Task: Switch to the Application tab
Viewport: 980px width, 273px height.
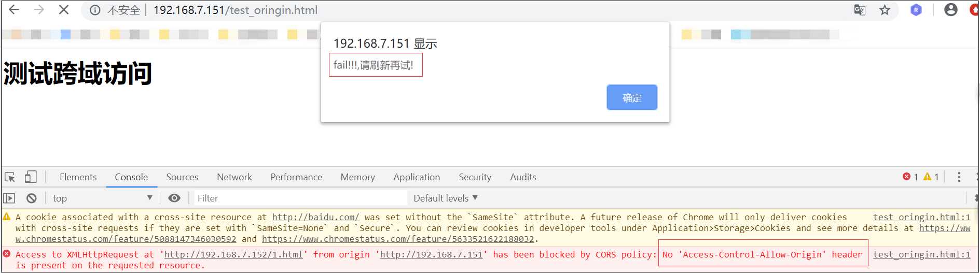Action: tap(417, 177)
